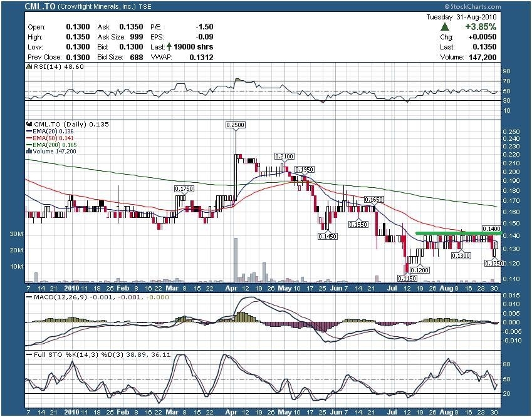Click the candlestick icon before CML.TO (Daily)
Image resolution: width=532 pixels, height=417 pixels.
[29, 125]
